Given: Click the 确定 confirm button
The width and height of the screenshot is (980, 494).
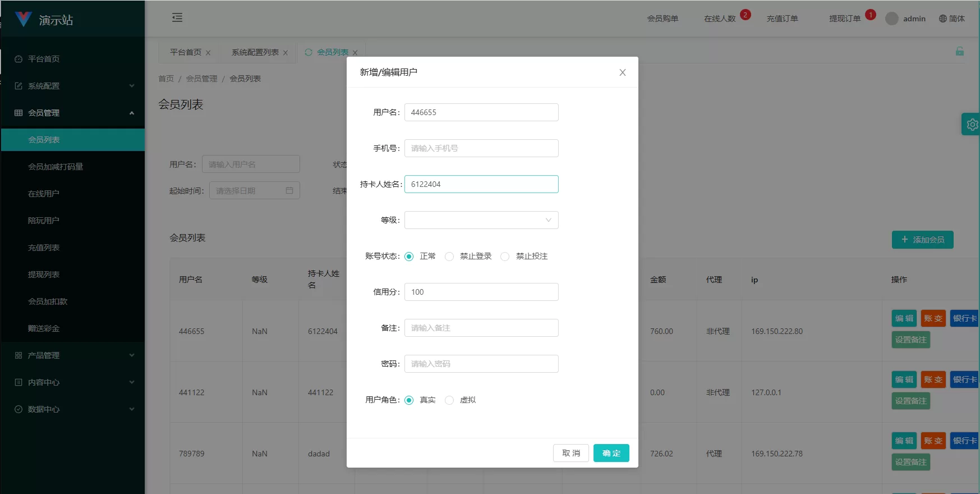Looking at the screenshot, I should pos(611,453).
